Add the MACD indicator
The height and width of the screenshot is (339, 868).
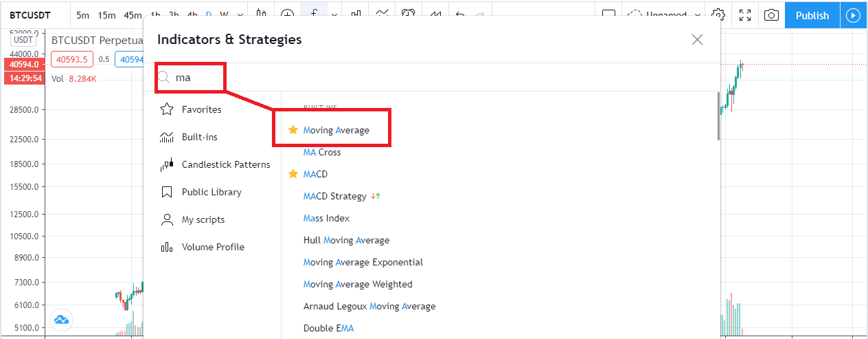(315, 174)
